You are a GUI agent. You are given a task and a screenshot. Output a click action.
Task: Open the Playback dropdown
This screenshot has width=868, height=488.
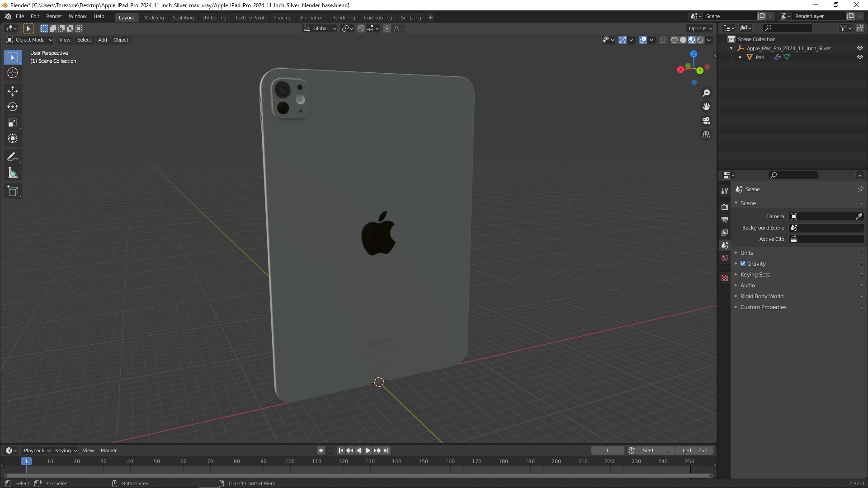click(37, 450)
